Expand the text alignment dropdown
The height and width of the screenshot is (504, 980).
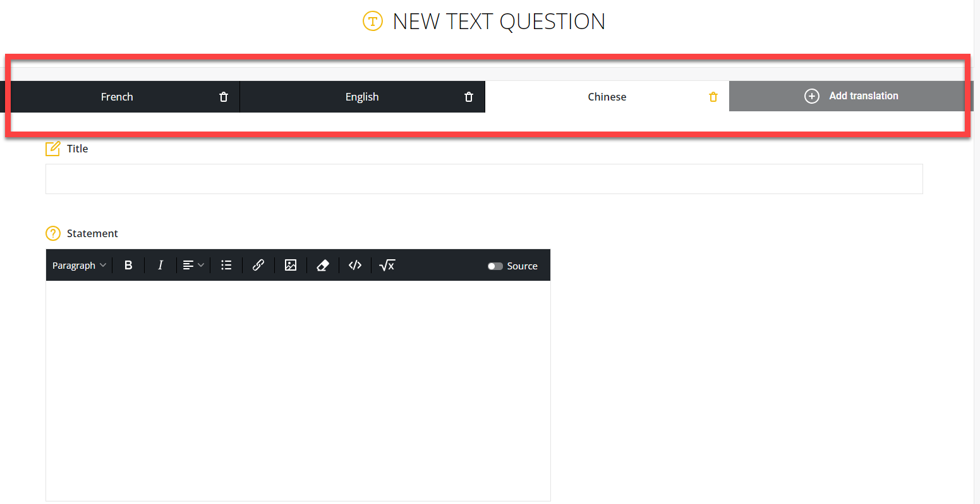click(x=193, y=266)
